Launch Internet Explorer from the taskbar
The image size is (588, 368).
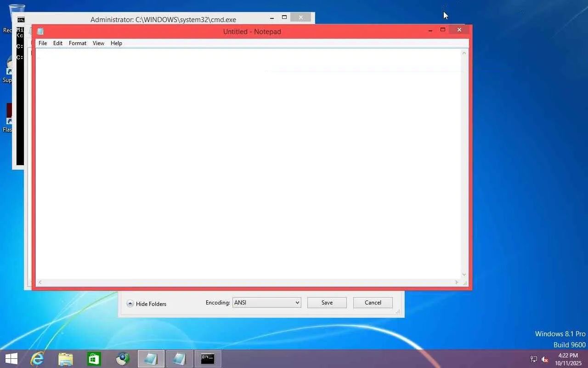point(37,359)
